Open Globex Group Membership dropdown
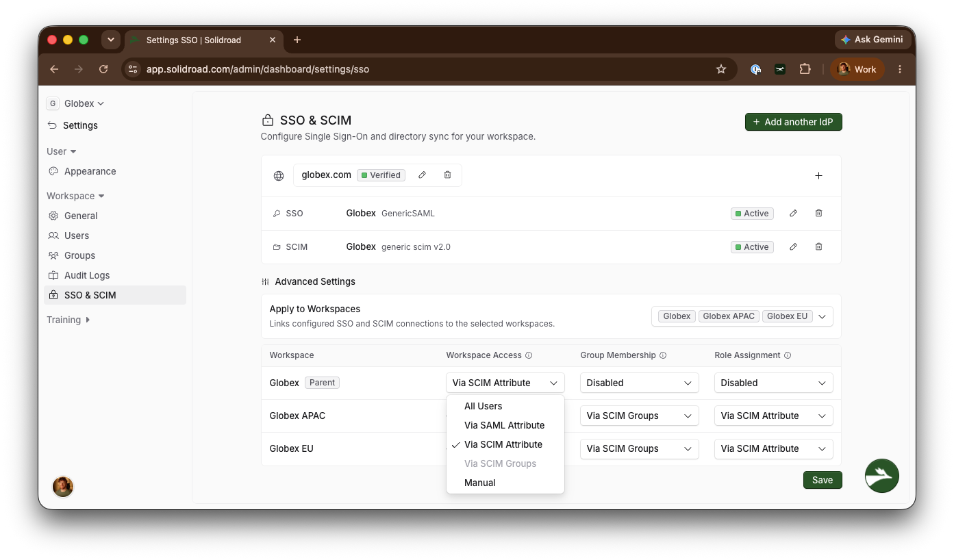 pos(640,383)
